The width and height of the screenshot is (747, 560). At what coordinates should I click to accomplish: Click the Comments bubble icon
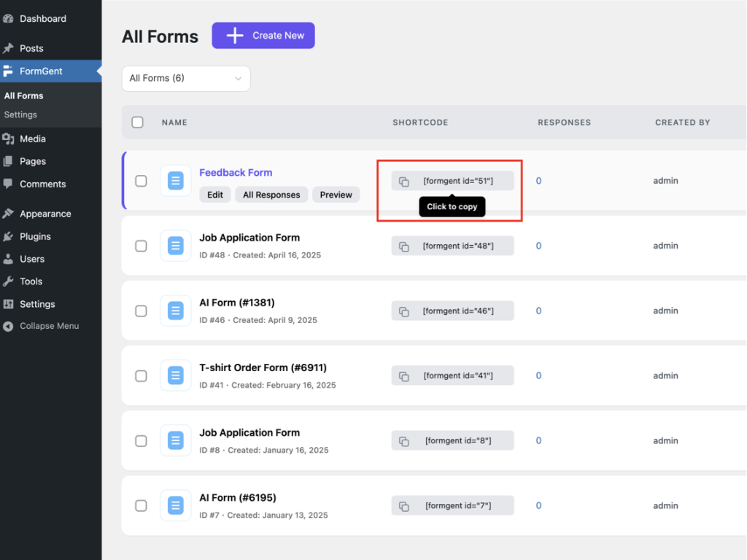(x=8, y=184)
